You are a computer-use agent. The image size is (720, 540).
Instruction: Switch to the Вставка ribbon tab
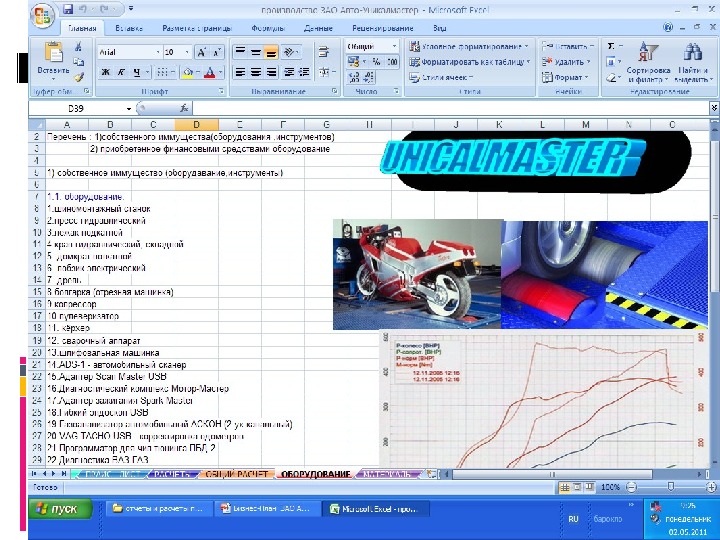click(x=129, y=28)
